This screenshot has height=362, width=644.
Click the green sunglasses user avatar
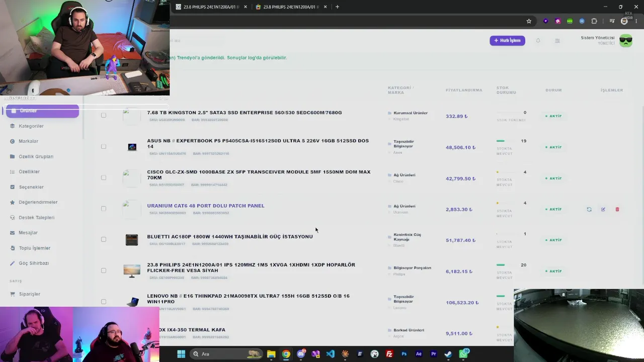(626, 41)
